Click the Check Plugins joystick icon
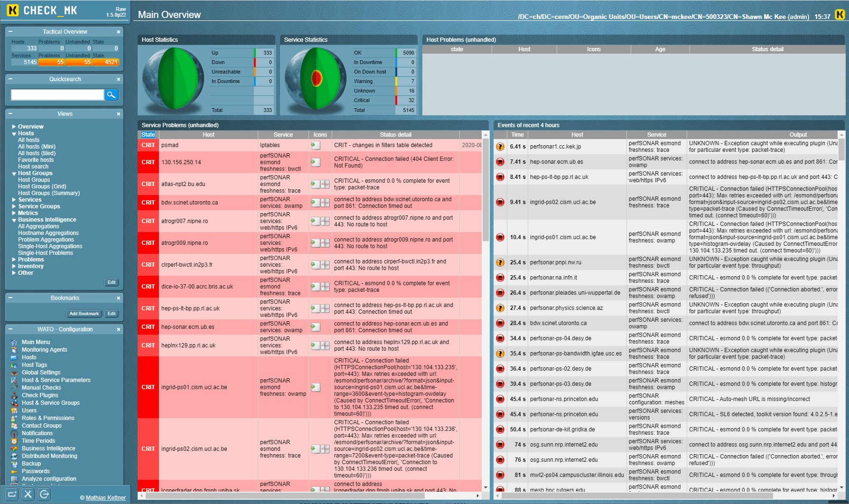Screen dimensions: 849x504 (x=14, y=395)
